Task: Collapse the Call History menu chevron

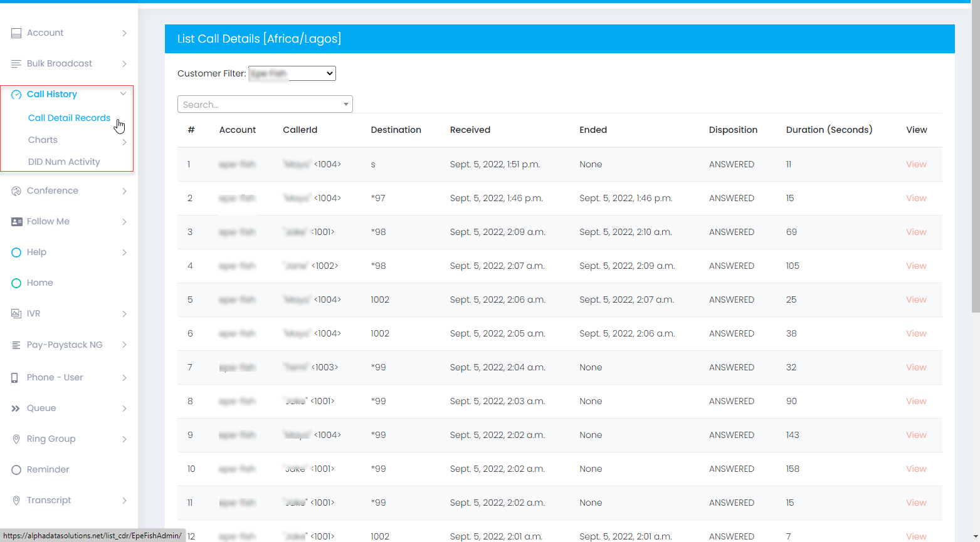Action: (124, 94)
